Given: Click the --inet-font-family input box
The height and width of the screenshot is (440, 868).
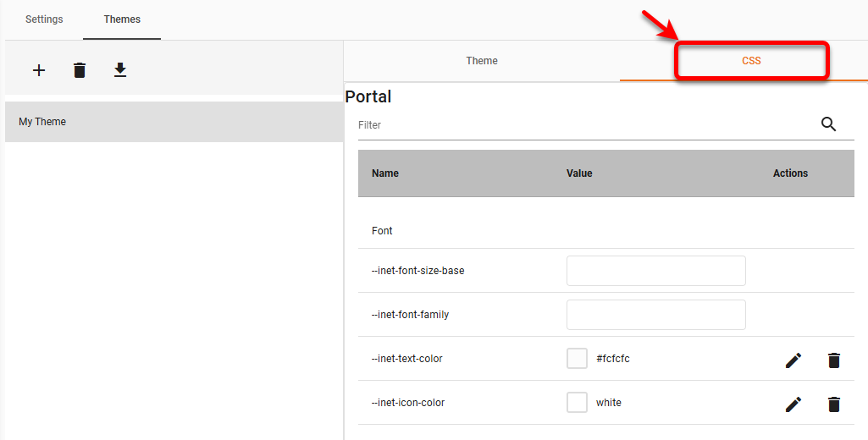Looking at the screenshot, I should [655, 315].
